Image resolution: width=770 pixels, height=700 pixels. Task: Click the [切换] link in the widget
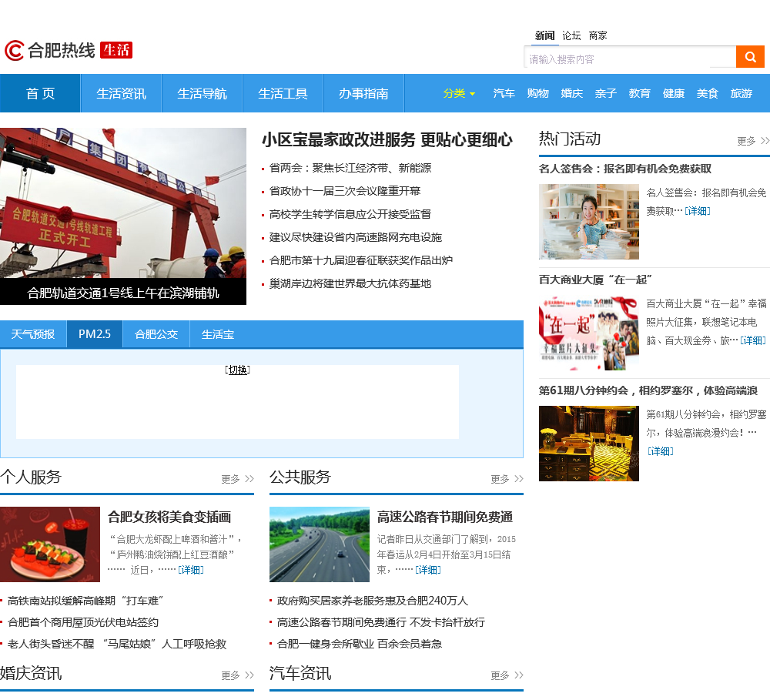point(238,370)
